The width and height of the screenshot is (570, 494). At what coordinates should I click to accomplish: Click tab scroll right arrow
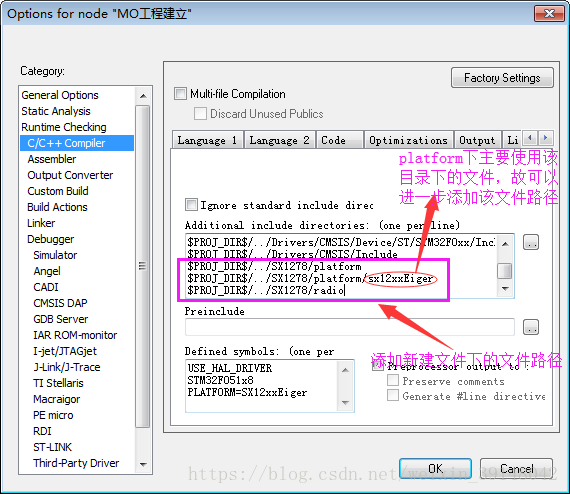(x=546, y=138)
